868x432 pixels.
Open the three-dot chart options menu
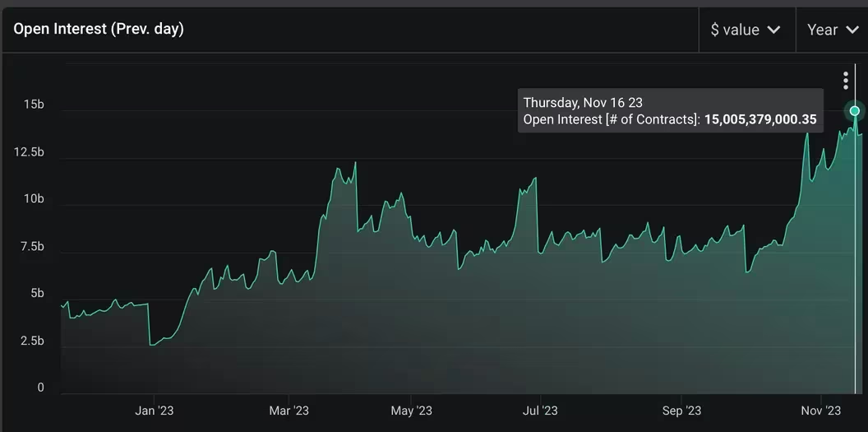coord(845,80)
